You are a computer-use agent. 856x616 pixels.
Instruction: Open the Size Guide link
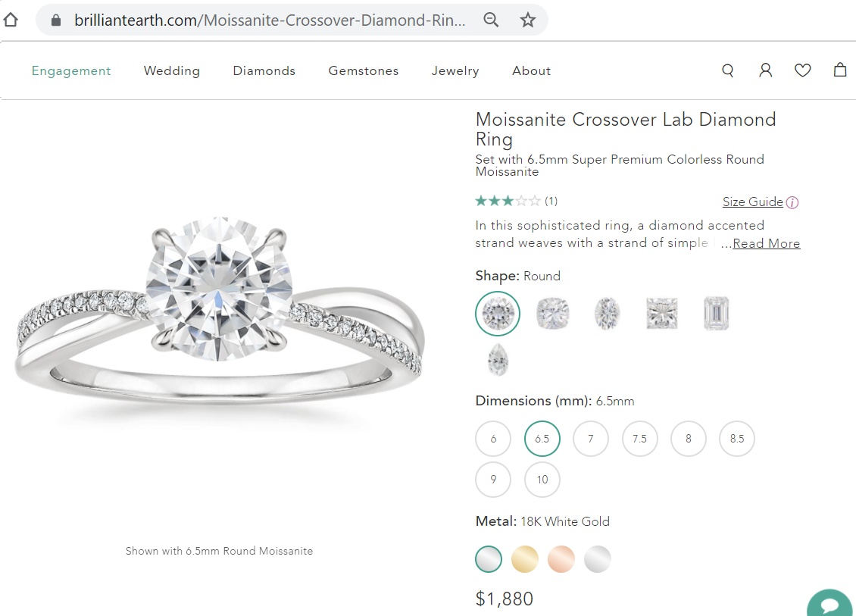coord(752,202)
